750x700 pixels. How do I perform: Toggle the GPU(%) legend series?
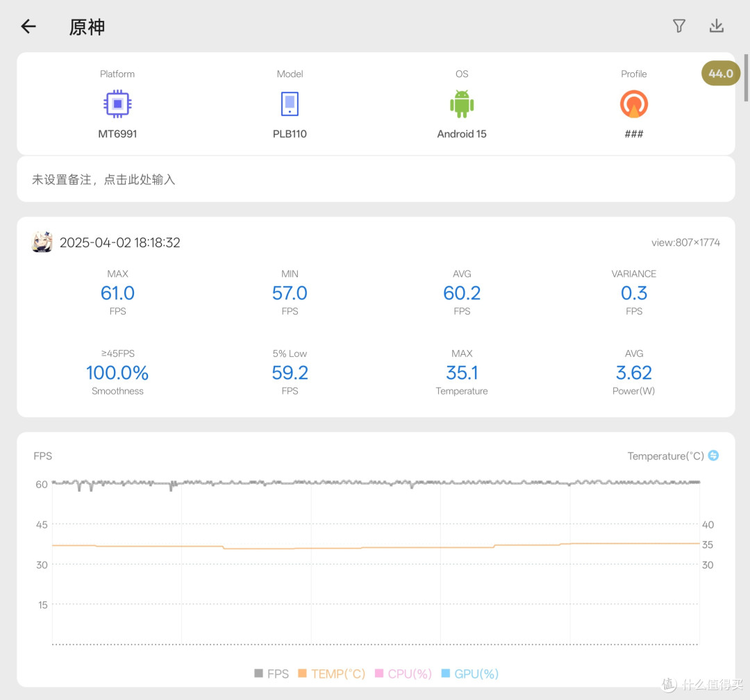[x=469, y=674]
